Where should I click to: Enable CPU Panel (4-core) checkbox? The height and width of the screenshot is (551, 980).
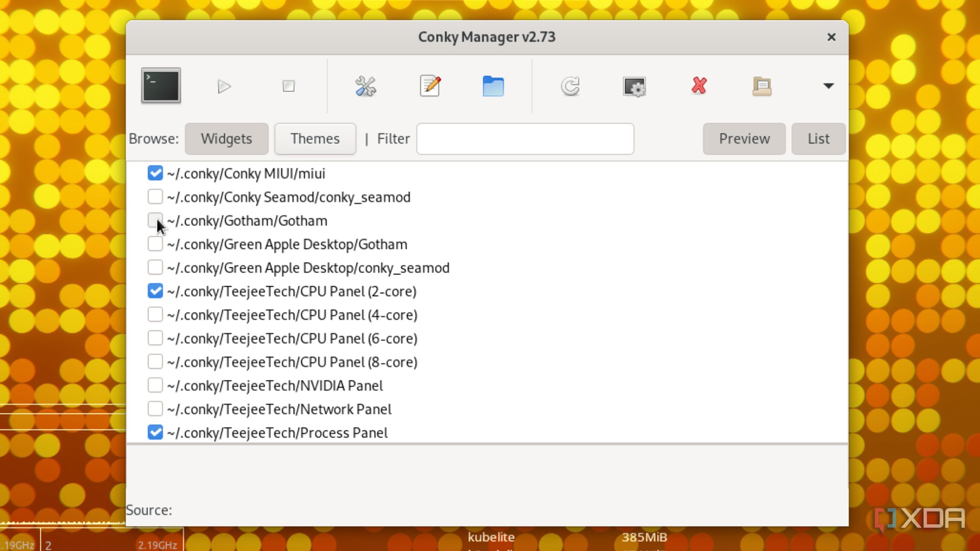pos(155,314)
